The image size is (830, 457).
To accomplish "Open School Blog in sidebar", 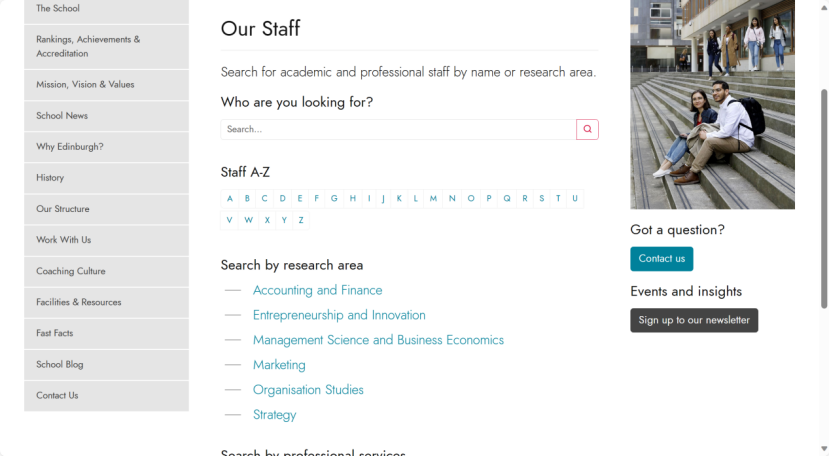I will pyautogui.click(x=106, y=365).
